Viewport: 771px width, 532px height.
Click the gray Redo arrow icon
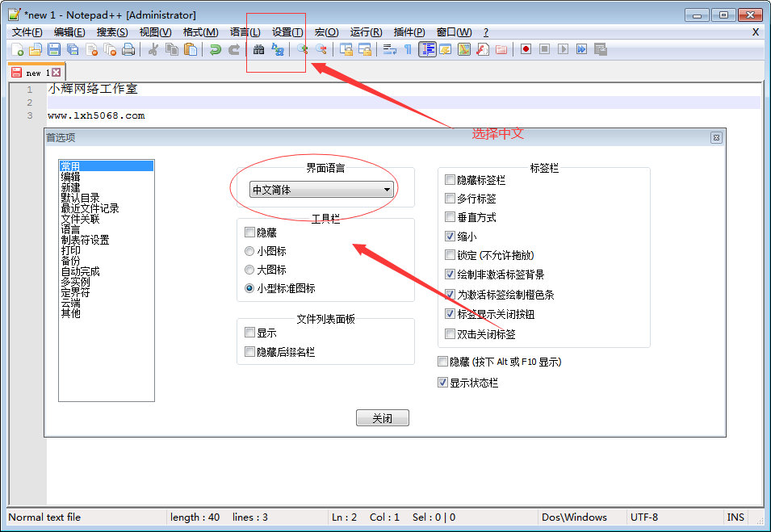click(233, 49)
